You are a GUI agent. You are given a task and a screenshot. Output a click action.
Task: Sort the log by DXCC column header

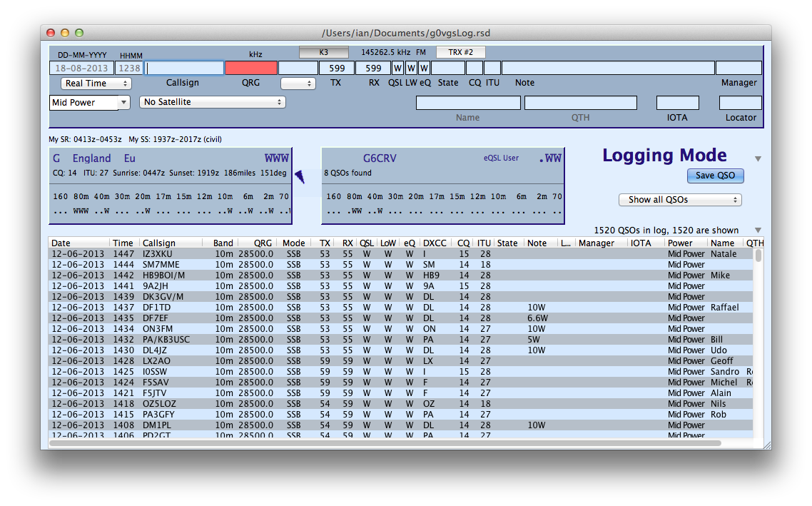[x=435, y=243]
